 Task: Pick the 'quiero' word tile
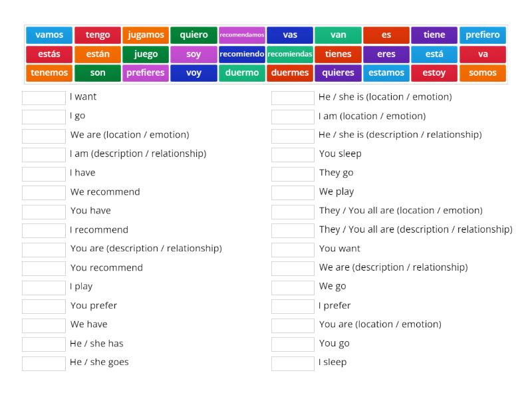click(194, 35)
